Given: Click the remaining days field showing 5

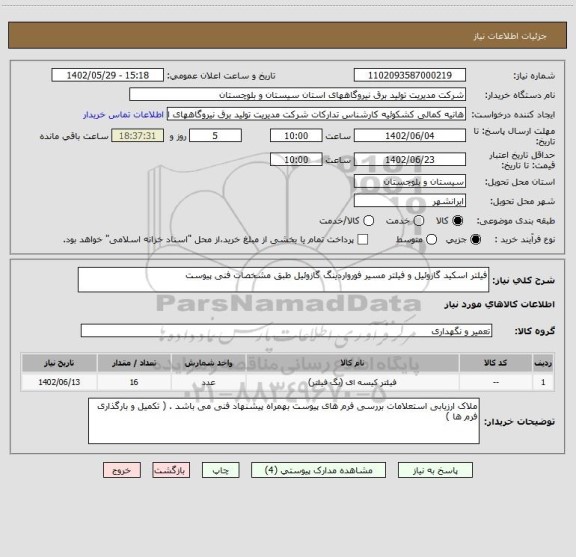Looking at the screenshot, I should [x=215, y=136].
